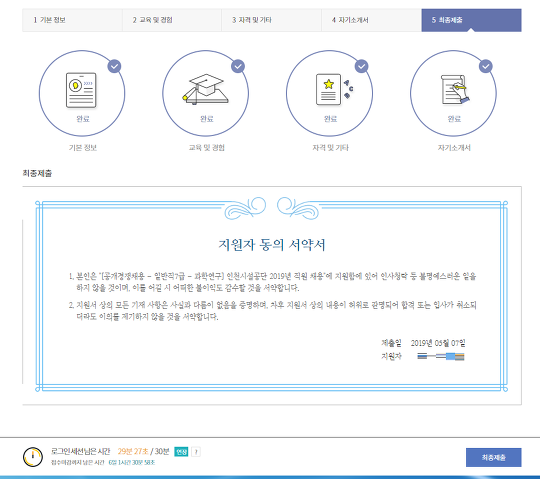Select the 4 자기소개서 tab
The height and width of the screenshot is (479, 540).
pos(371,20)
